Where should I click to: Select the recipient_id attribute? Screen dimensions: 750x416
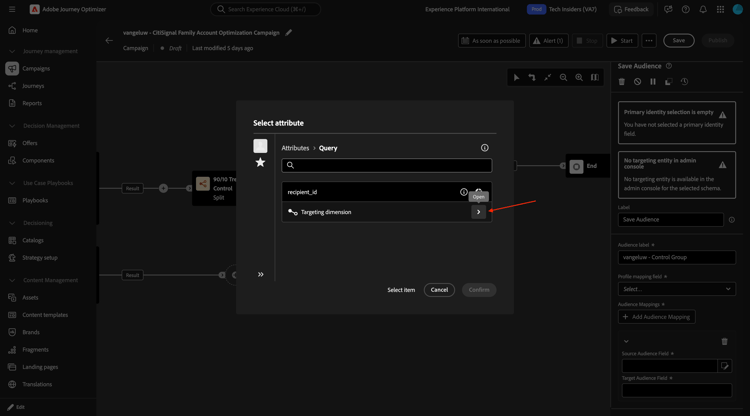(386, 192)
